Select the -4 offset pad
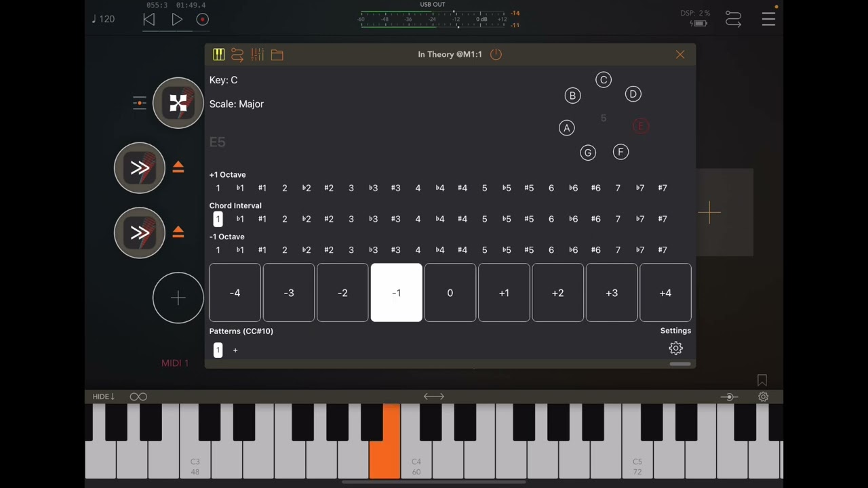The width and height of the screenshot is (868, 488). 235,293
